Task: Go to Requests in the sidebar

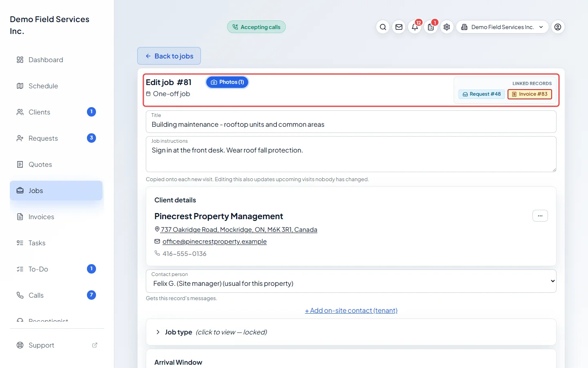Action: (x=56, y=138)
